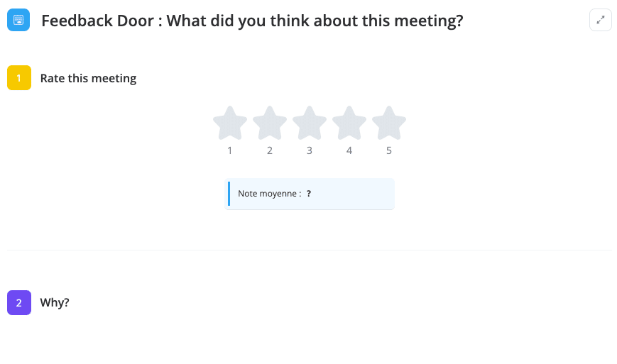Click the Feedback Door title text
Screen dimensions: 617x364
tap(252, 21)
